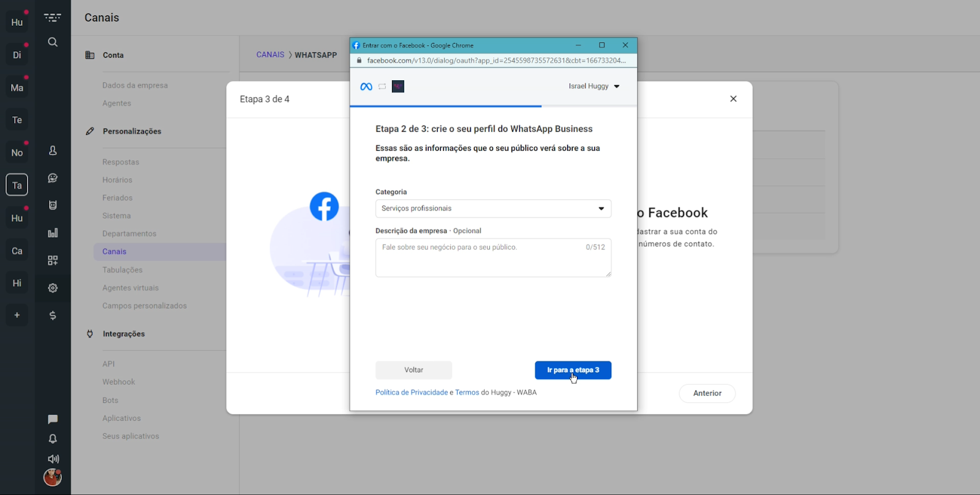Click 'Ir para a etapa 3' button

(573, 370)
